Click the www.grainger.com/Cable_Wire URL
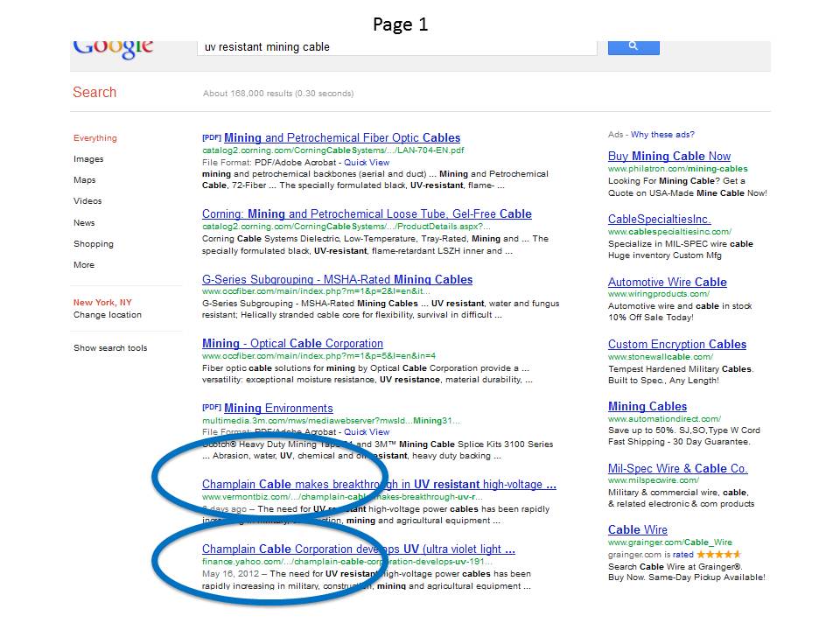 click(x=669, y=542)
